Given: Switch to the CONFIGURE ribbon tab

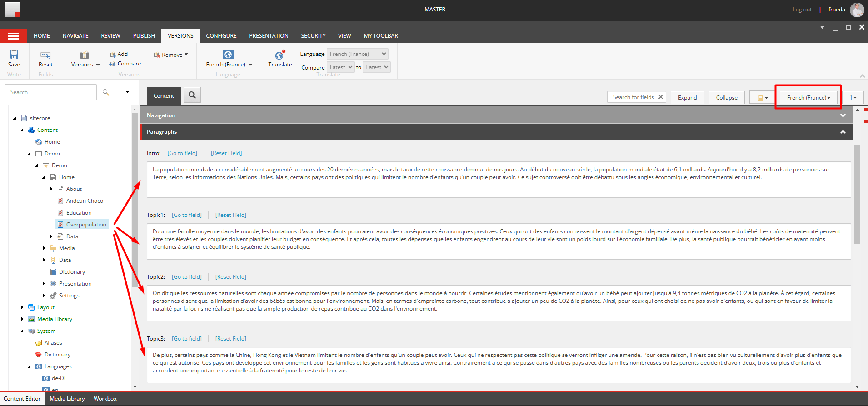Looking at the screenshot, I should coord(221,36).
